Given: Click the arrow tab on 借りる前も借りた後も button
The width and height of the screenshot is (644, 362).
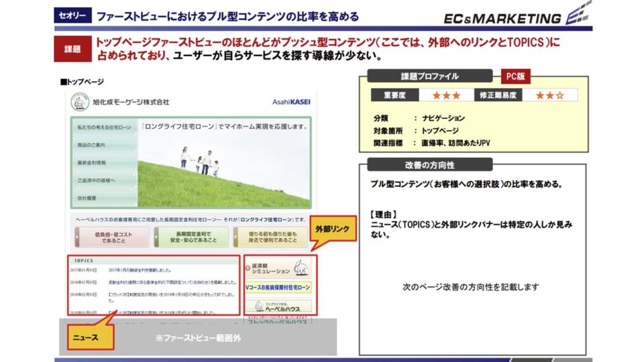Looking at the screenshot, I should (x=235, y=237).
